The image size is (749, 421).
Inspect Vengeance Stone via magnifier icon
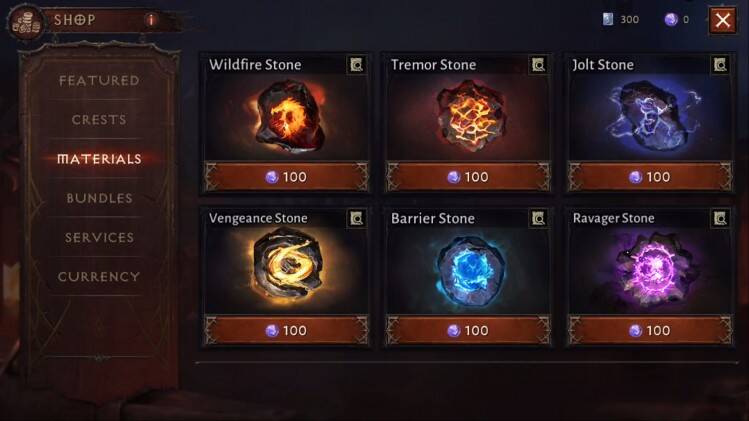[x=356, y=218]
